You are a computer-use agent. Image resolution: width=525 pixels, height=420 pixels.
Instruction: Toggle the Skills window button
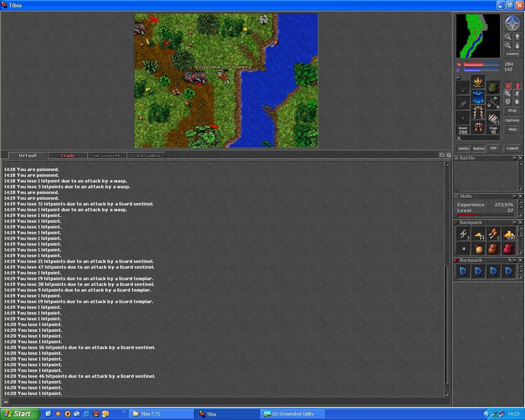pyautogui.click(x=463, y=148)
